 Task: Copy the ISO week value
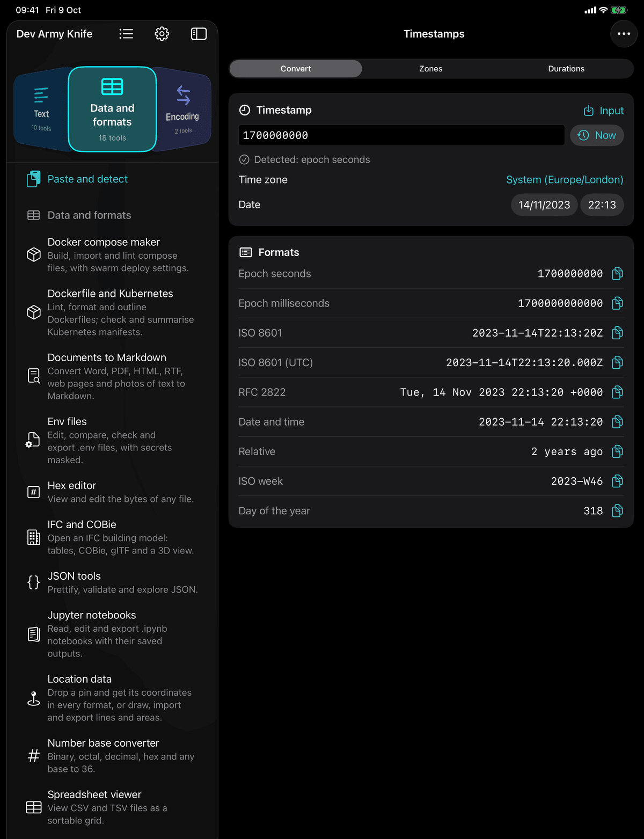coord(618,481)
